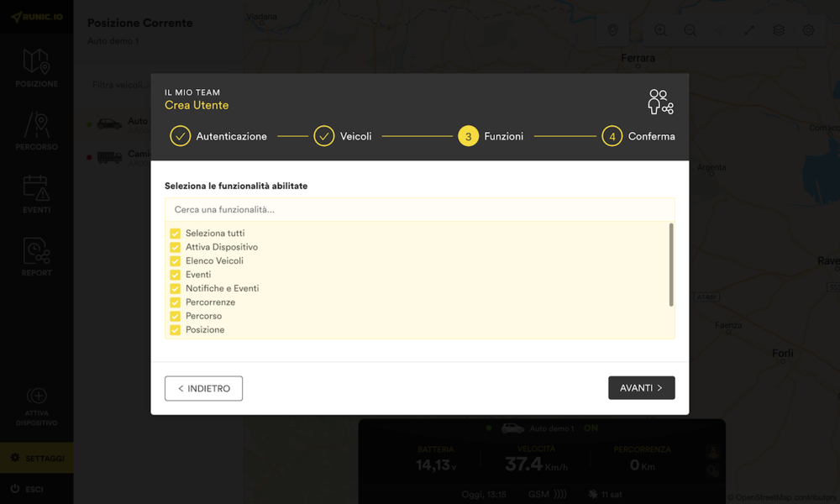Image resolution: width=840 pixels, height=504 pixels.
Task: Jump to the Conferma step 4
Action: tap(612, 136)
